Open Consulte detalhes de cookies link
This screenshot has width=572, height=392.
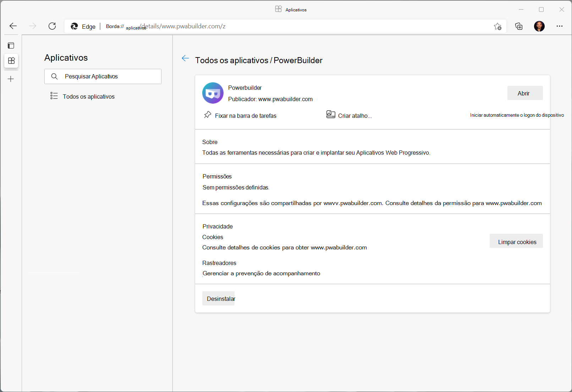click(x=285, y=247)
